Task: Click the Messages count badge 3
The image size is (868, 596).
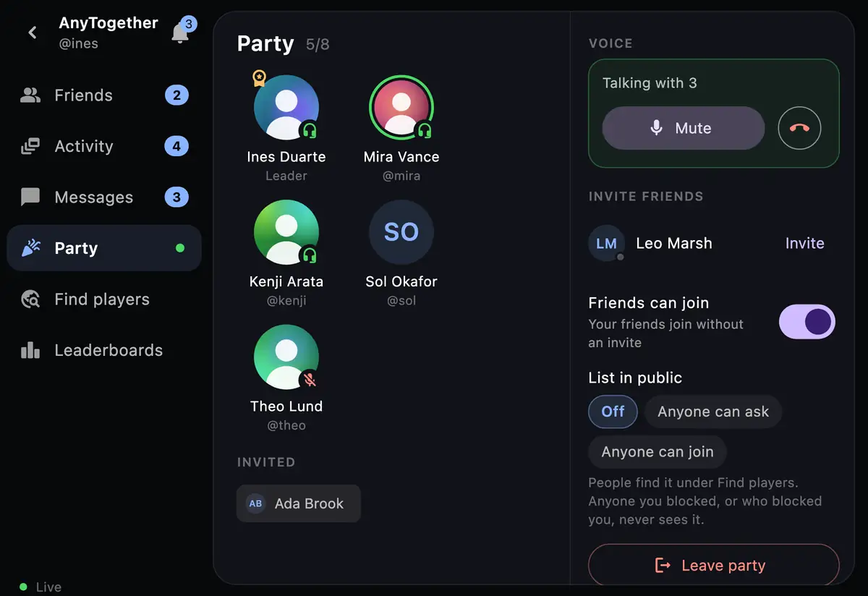Action: click(176, 197)
